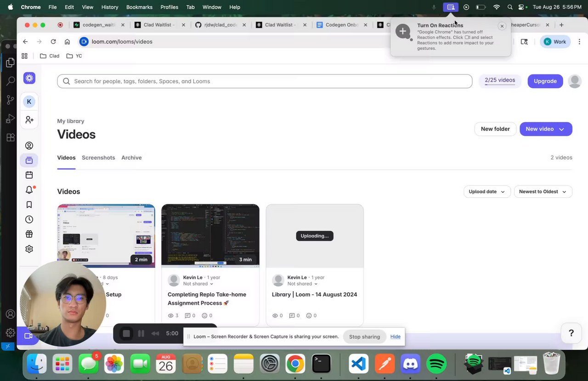Switch to the Archive tab

coord(131,157)
